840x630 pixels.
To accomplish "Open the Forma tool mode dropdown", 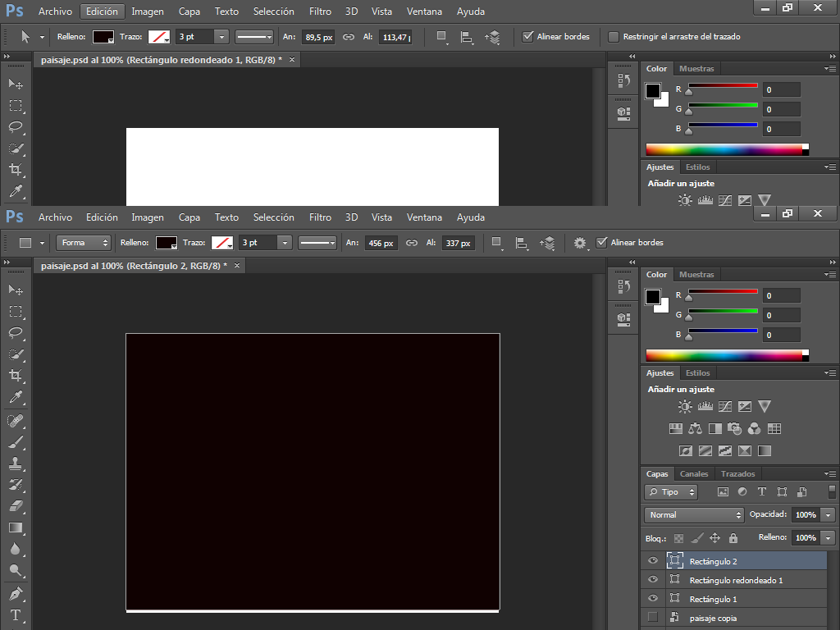I will [84, 243].
